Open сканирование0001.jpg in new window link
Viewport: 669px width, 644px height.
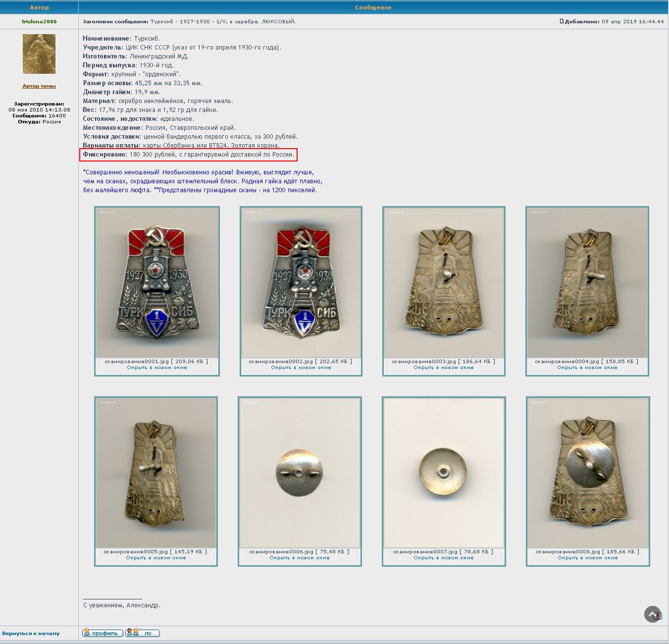click(x=157, y=368)
